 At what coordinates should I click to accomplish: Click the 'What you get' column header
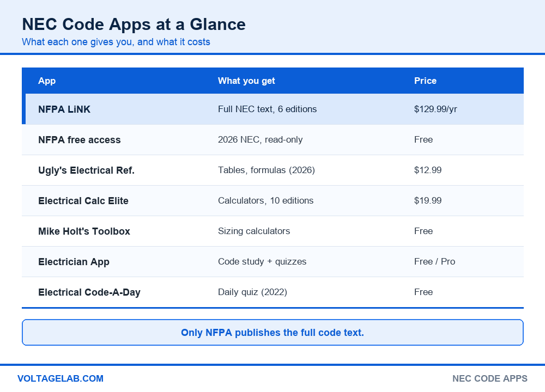(x=246, y=81)
